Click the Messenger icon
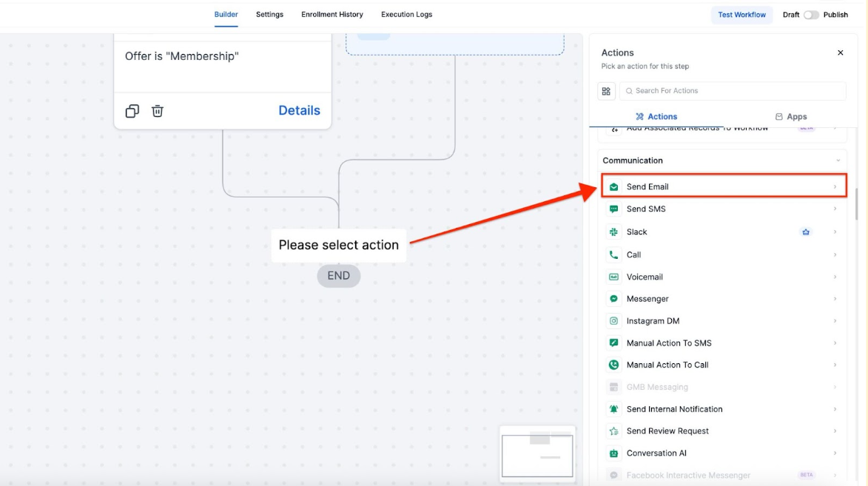The image size is (868, 486). 613,299
